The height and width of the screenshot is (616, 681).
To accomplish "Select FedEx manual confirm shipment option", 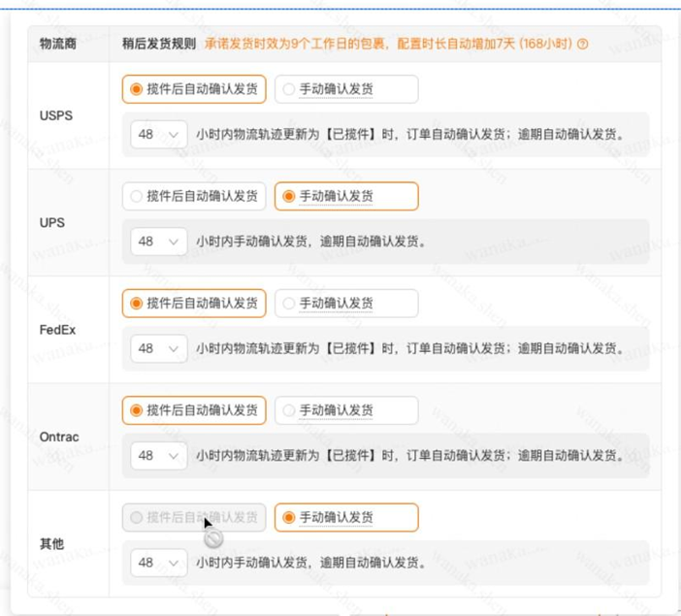I will click(x=346, y=304).
